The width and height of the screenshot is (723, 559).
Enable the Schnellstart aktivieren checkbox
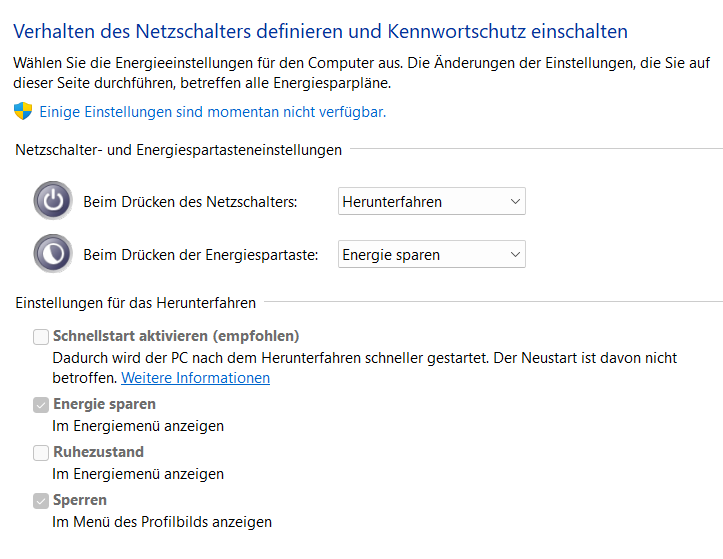41,336
